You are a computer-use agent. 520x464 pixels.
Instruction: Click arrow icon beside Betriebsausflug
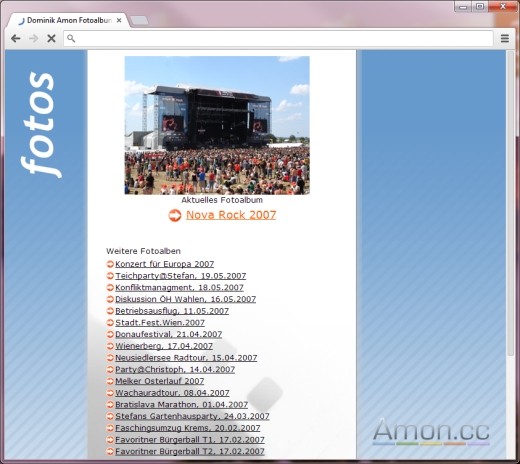(110, 311)
